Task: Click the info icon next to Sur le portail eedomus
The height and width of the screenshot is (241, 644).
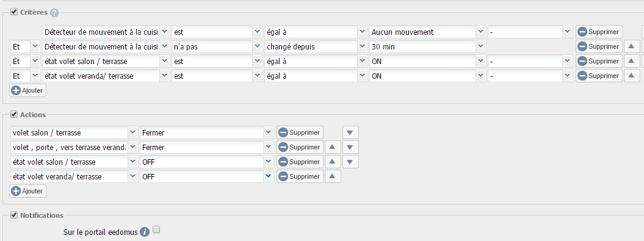Action: point(144,232)
